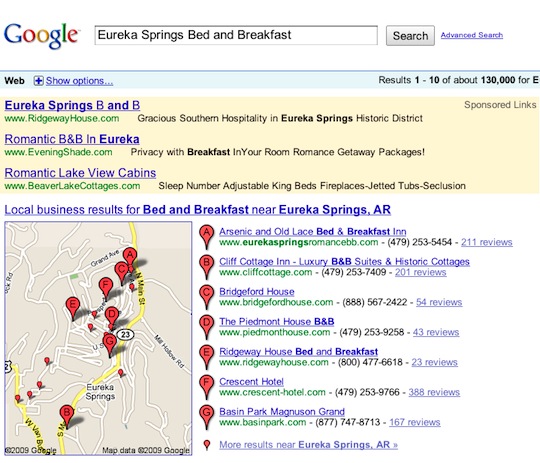Open Basin Park Magnuson Grand listing

pos(282,411)
